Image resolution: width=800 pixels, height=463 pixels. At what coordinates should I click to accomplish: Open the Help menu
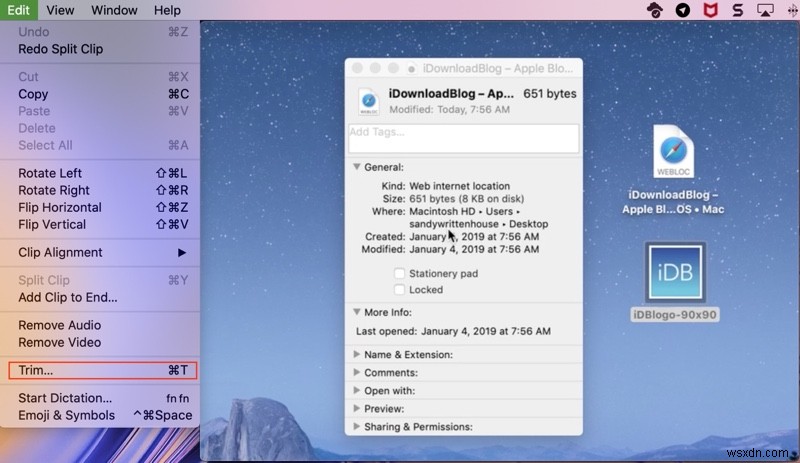tap(167, 10)
